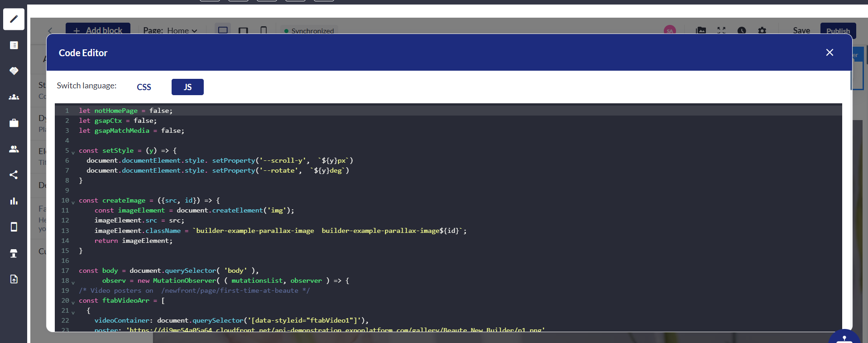Open the bar chart analytics icon
Viewport: 868px width, 343px height.
tap(14, 201)
